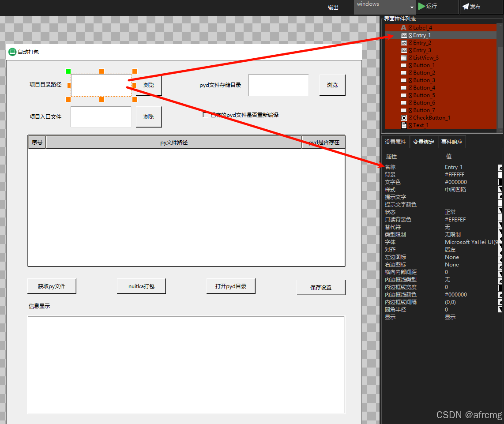Toggle the crossed box next to Button_4

(x=410, y=88)
